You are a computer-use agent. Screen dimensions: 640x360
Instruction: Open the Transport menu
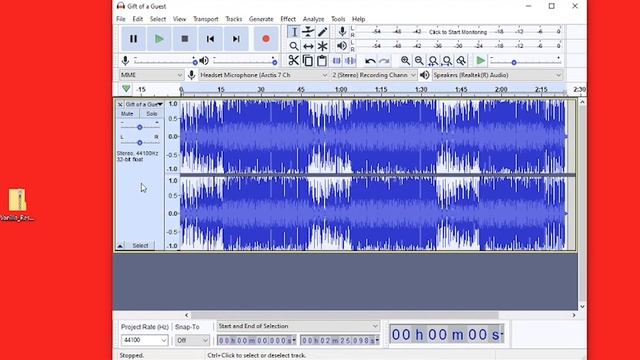pyautogui.click(x=206, y=19)
